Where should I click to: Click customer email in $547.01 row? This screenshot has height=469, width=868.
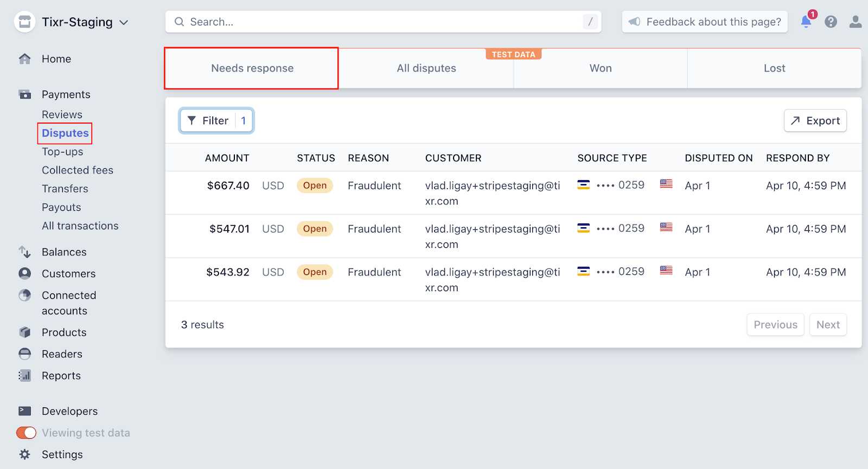click(493, 236)
